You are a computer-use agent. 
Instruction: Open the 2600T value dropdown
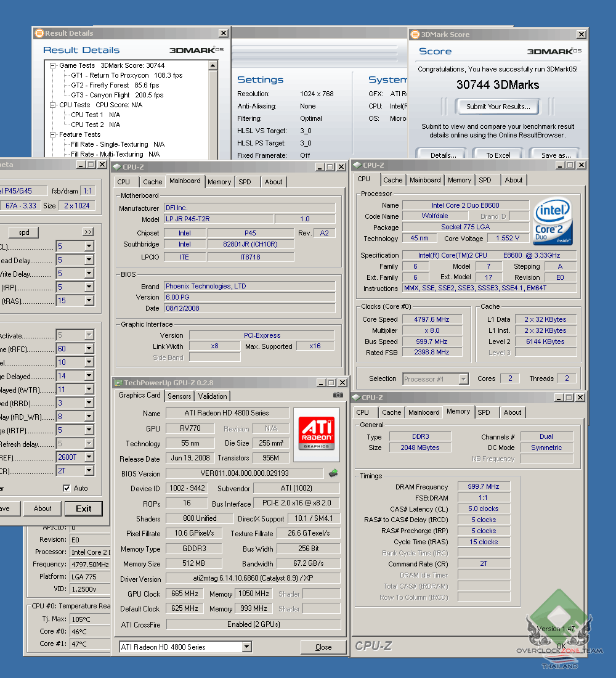89,457
